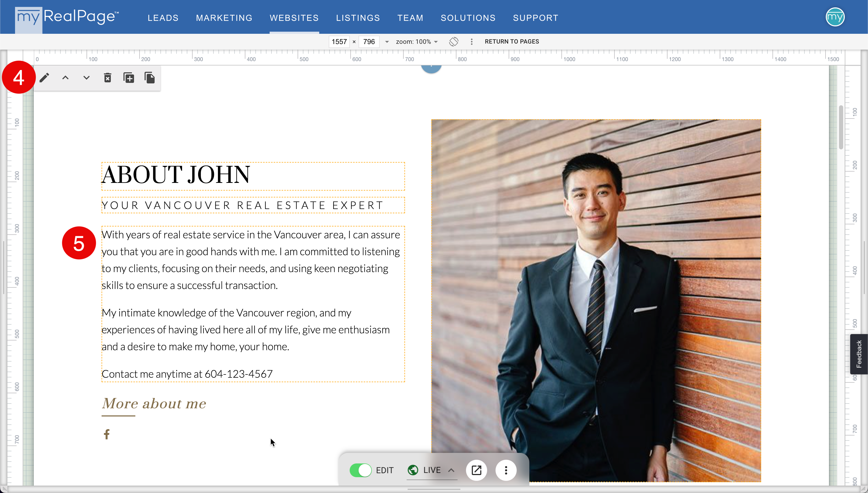Click the Facebook icon below More about me

(107, 434)
